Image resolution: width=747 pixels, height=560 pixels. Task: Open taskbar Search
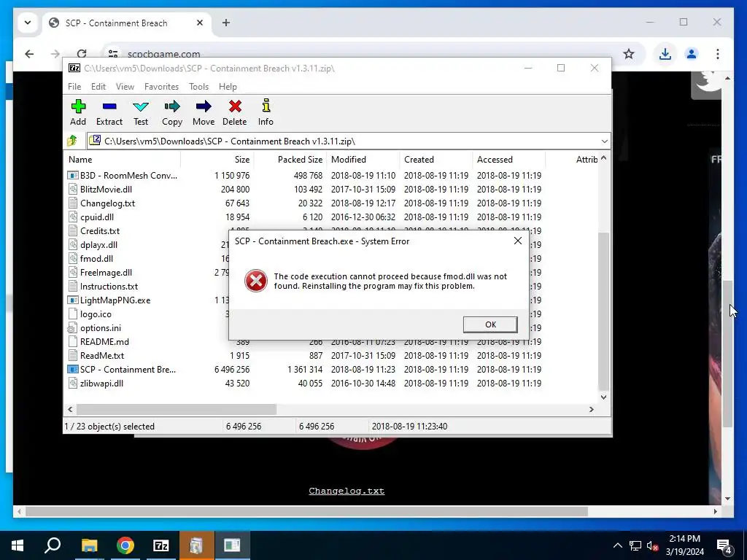coord(53,545)
